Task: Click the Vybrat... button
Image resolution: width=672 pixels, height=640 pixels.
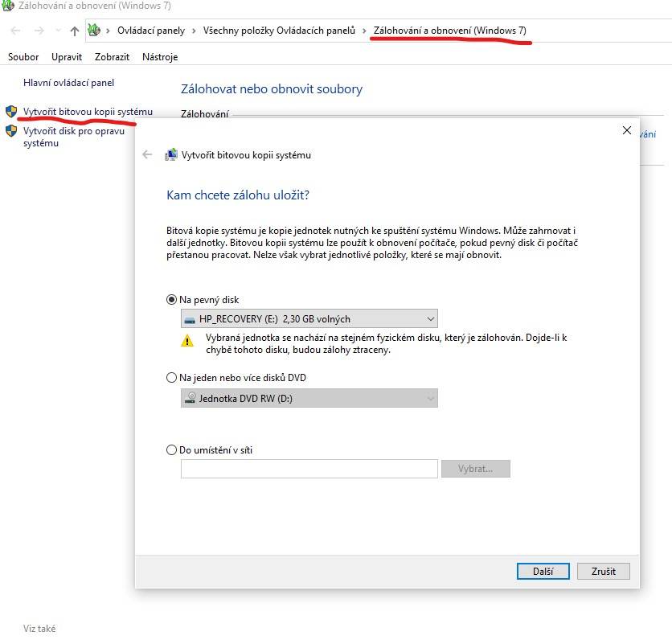Action: click(x=476, y=469)
